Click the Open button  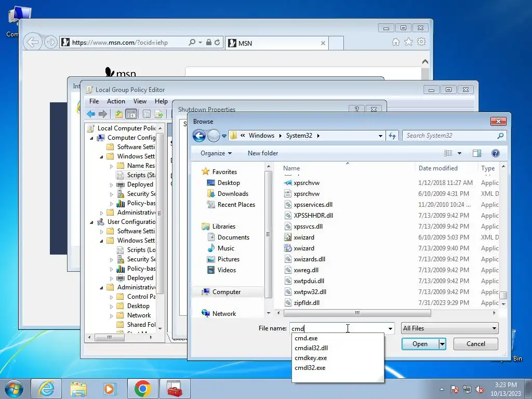point(420,344)
